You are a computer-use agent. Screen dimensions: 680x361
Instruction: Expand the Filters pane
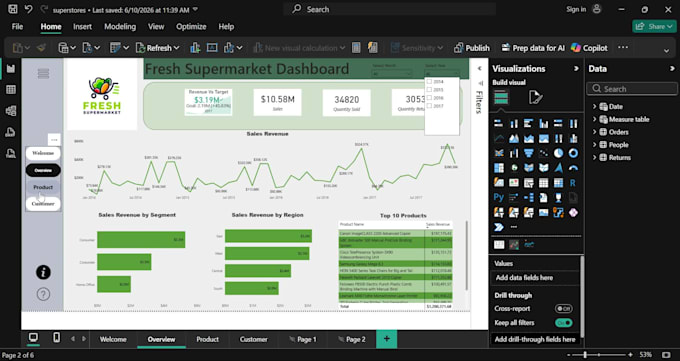coord(480,69)
